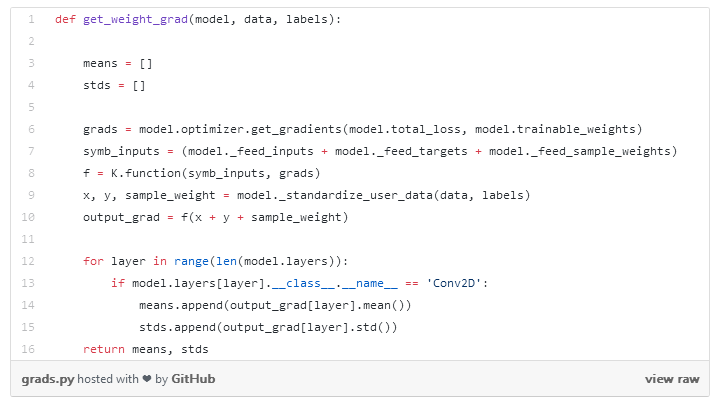Click the heart icon in footer
720x404 pixels.
pos(146,379)
